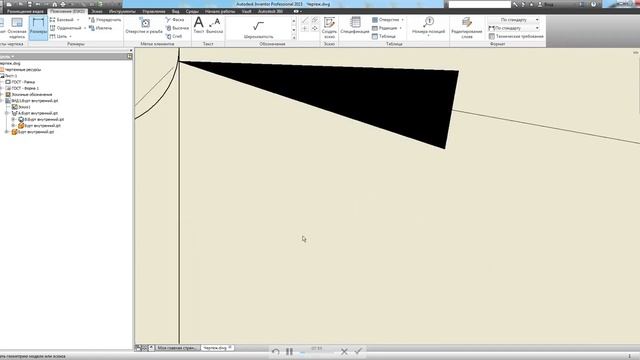The height and width of the screenshot is (360, 640).
Task: Open the Vault ribbon tab
Action: click(x=247, y=11)
